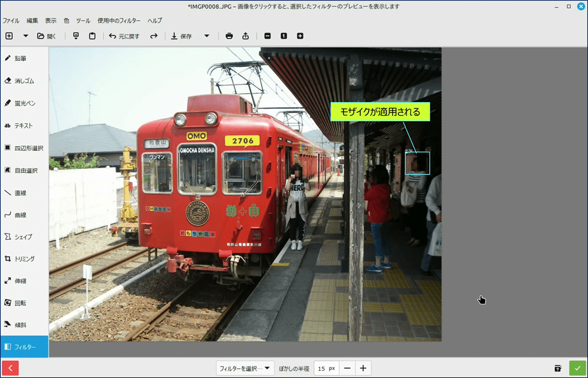This screenshot has width=588, height=378.
Task: Select the Pencil (鉛筆) tool
Action: [x=24, y=59]
